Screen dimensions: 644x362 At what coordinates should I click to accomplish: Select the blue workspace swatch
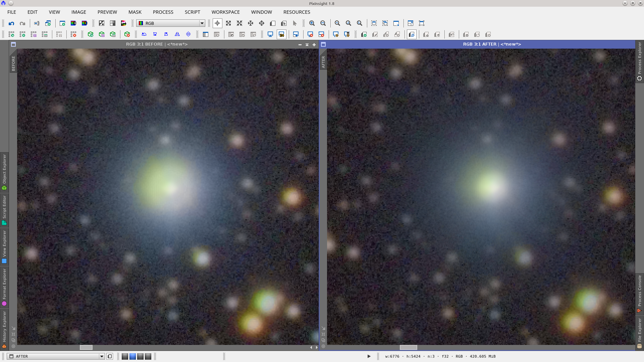point(132,356)
